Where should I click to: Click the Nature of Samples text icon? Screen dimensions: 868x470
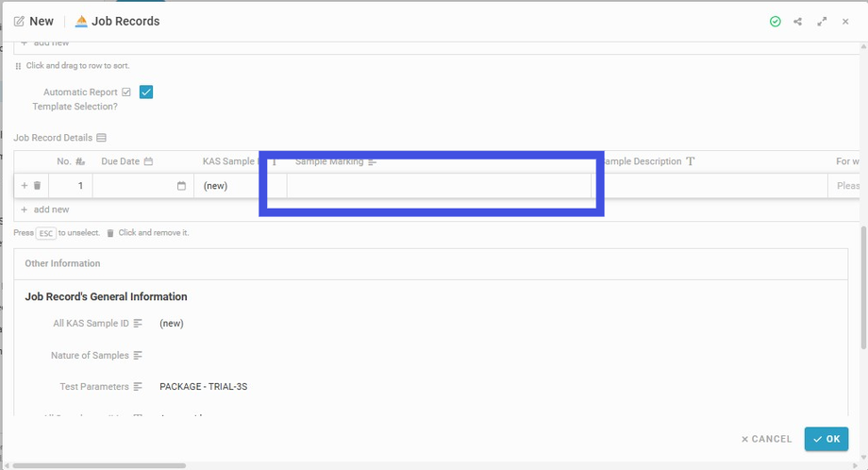[138, 356]
